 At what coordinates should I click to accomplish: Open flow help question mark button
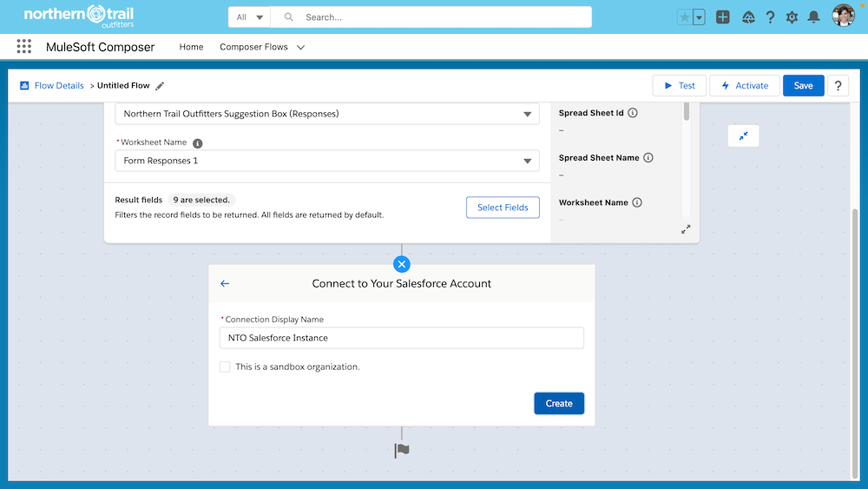[x=838, y=85]
